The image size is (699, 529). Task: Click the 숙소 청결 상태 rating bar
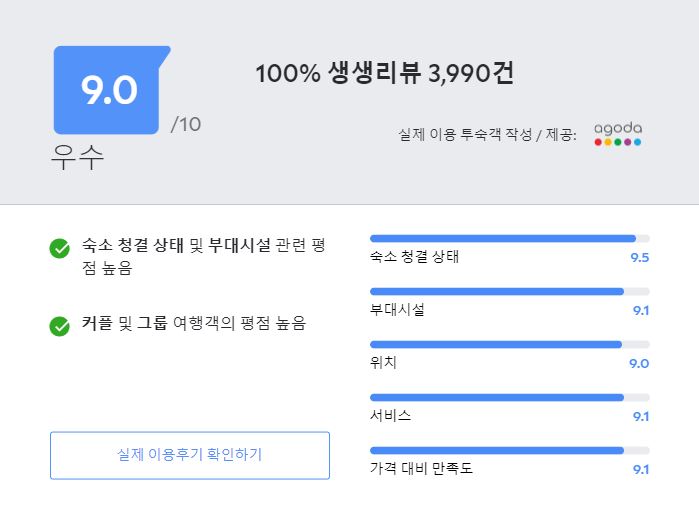tap(510, 238)
